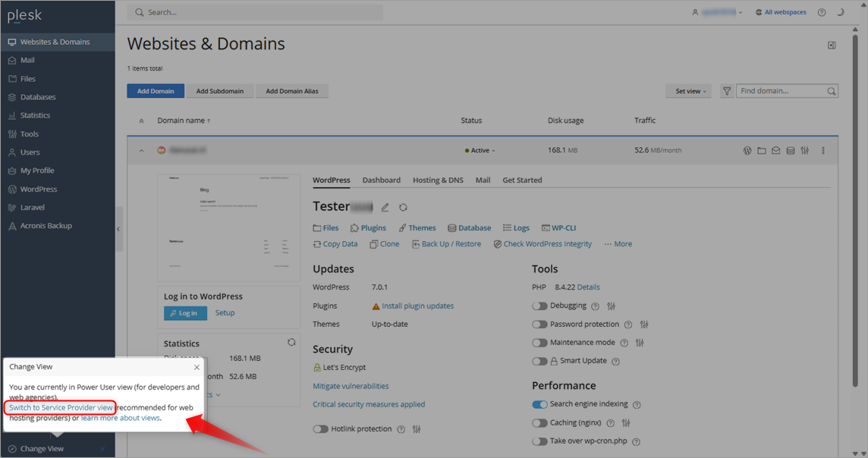Switch to the Dashboard tab
This screenshot has height=458, width=868.
382,180
